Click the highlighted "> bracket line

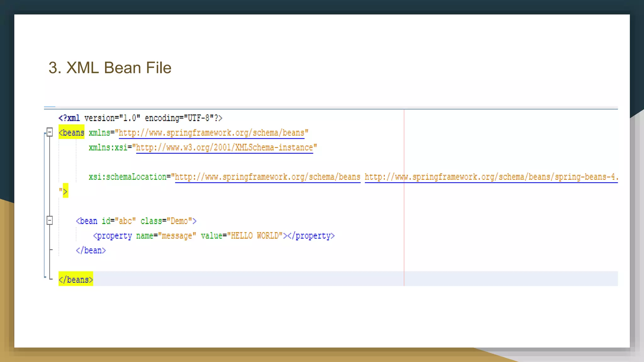tap(64, 191)
